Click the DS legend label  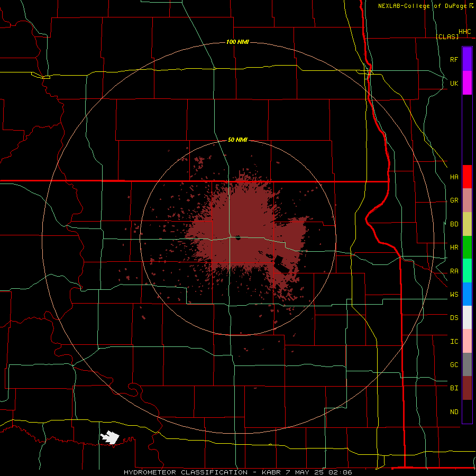tap(454, 318)
